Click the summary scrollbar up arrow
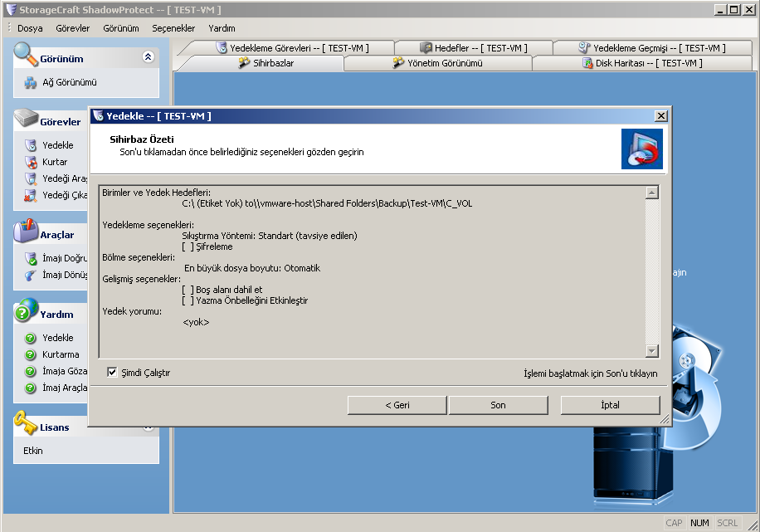Screen dimensions: 760x532 pyautogui.click(x=652, y=193)
